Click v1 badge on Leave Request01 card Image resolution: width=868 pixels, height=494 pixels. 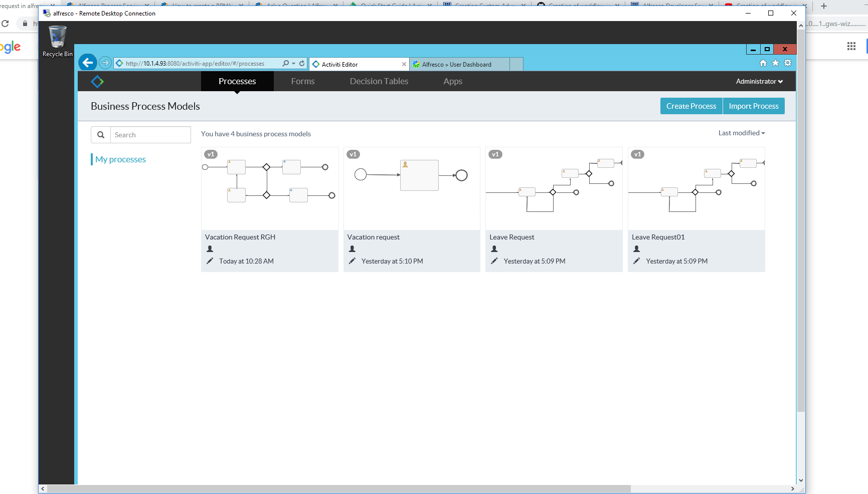638,154
